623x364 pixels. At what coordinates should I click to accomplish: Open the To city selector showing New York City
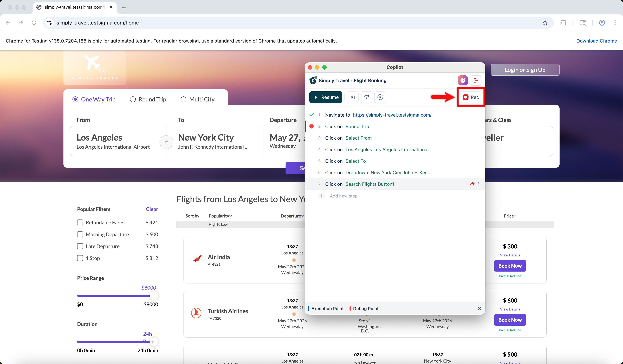click(215, 141)
